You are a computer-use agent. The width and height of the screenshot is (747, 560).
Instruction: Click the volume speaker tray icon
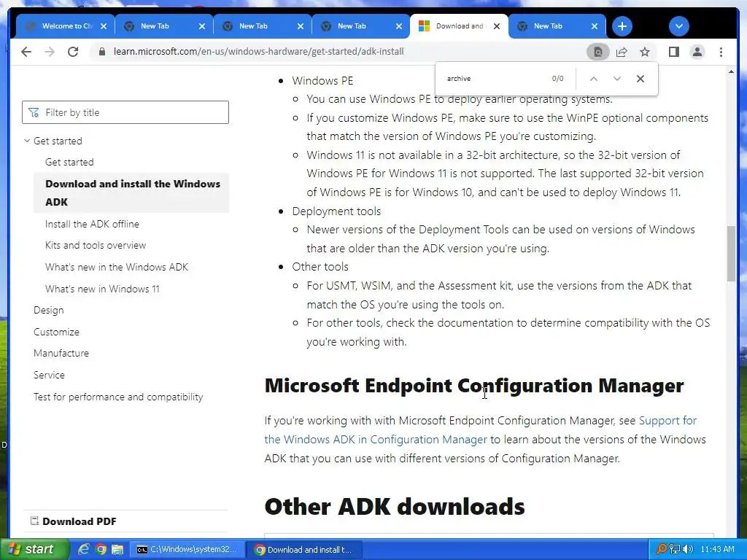pyautogui.click(x=687, y=549)
